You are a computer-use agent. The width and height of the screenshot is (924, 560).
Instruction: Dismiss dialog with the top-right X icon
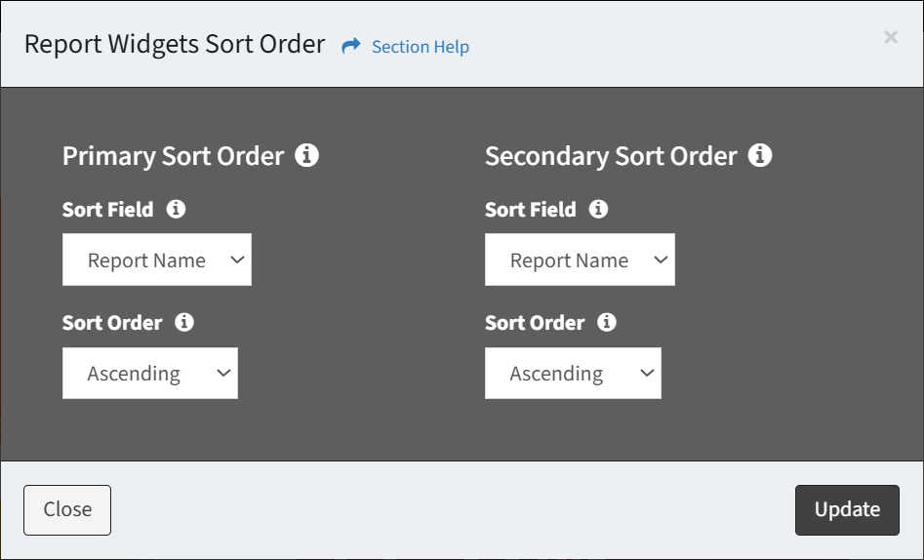pos(891,37)
